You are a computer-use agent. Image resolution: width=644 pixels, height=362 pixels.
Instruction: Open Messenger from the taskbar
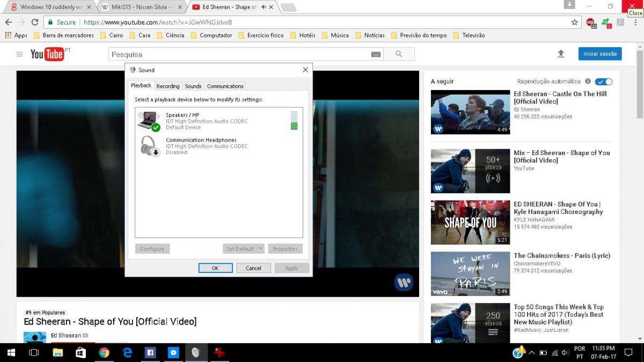[x=173, y=352]
